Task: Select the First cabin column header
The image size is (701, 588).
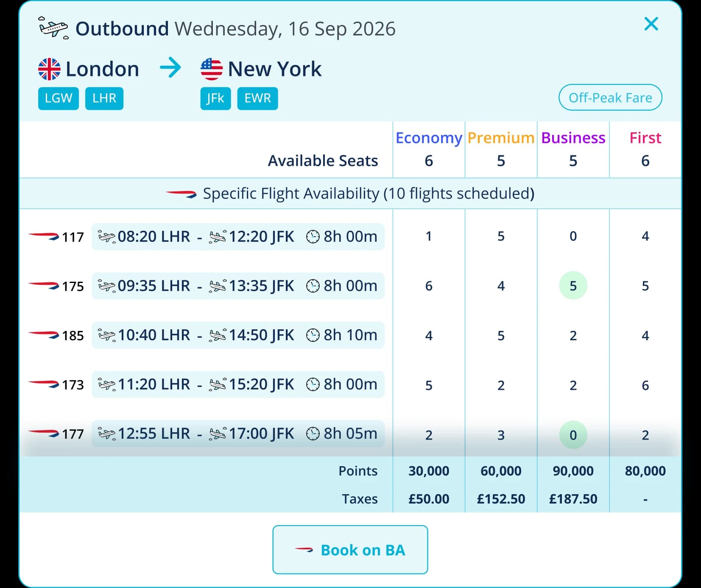Action: [645, 138]
